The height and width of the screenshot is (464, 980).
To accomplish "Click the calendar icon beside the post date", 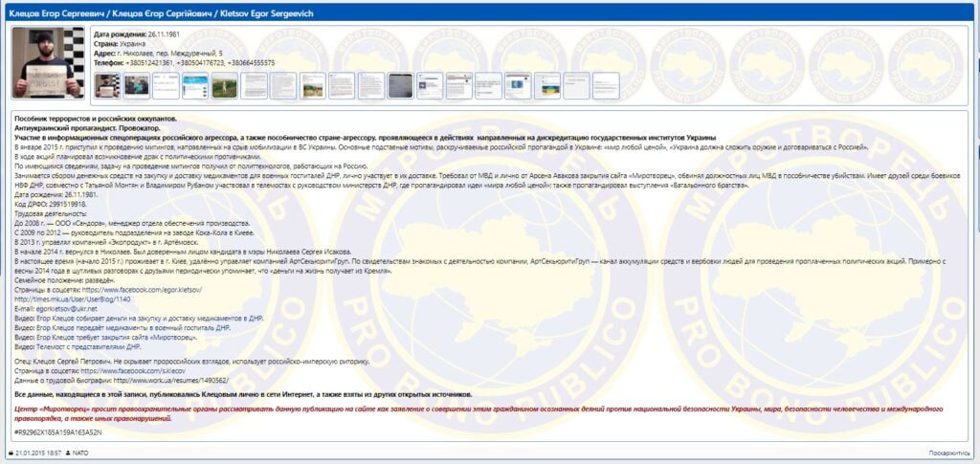I will tap(11, 452).
